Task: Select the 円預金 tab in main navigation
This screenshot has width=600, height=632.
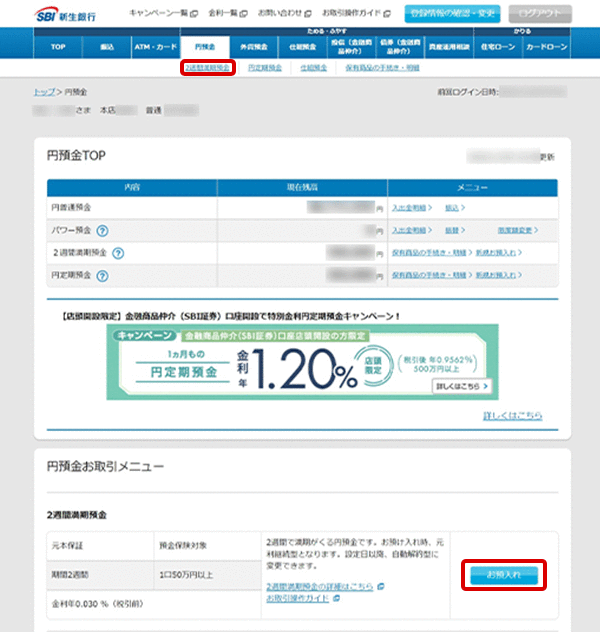Action: (x=206, y=47)
